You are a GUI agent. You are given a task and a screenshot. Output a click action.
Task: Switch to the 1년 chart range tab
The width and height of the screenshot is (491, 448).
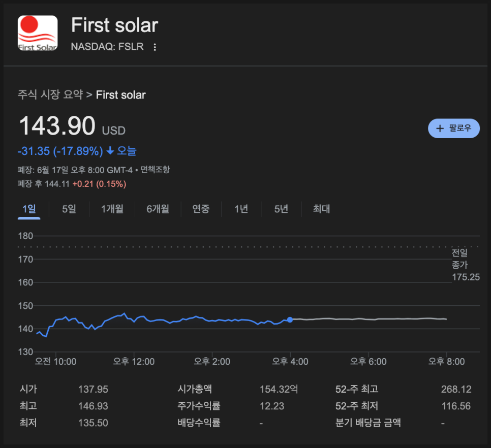[241, 209]
